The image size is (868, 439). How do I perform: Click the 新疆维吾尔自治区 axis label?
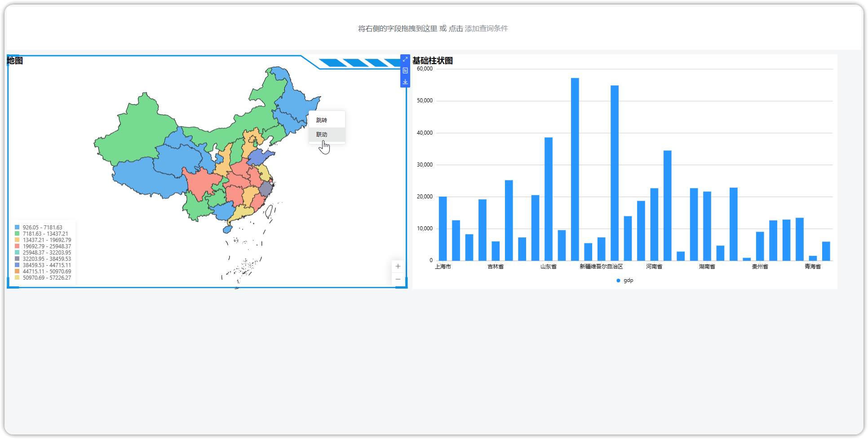pyautogui.click(x=601, y=267)
